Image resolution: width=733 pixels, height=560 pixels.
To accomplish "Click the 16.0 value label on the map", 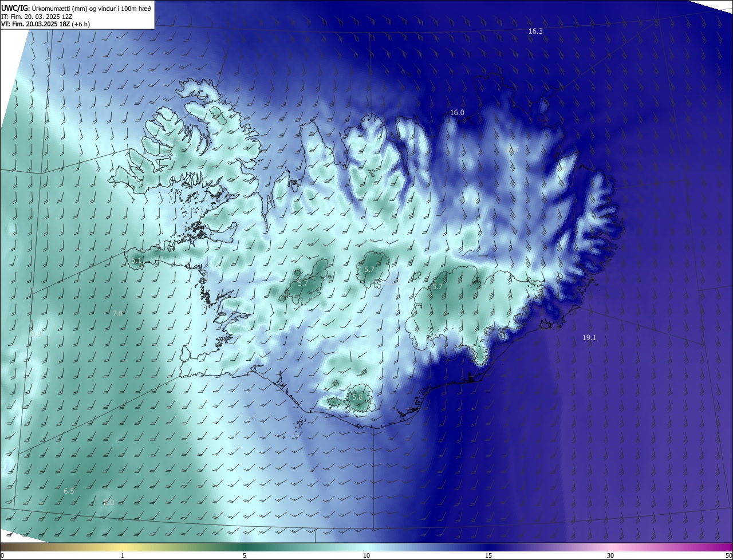I will 457,113.
